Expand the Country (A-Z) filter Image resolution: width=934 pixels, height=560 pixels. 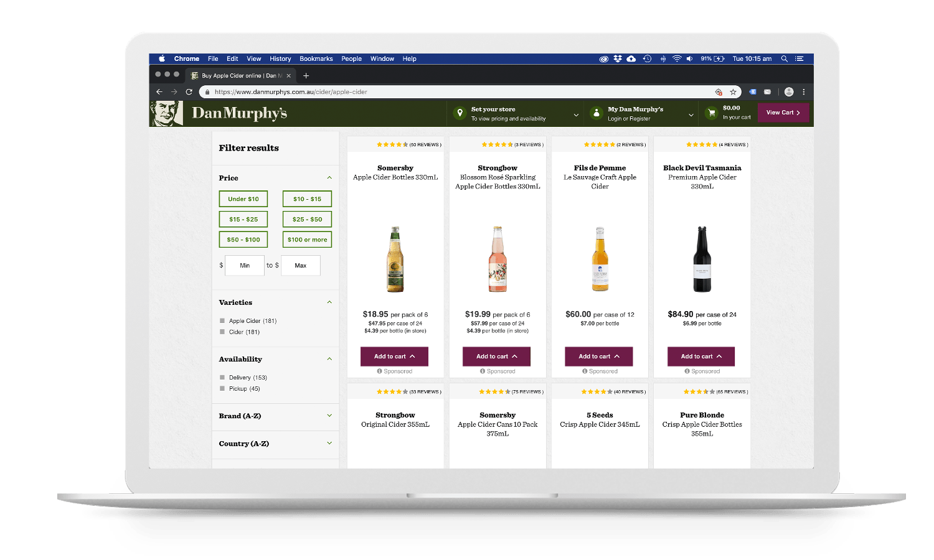pos(329,443)
